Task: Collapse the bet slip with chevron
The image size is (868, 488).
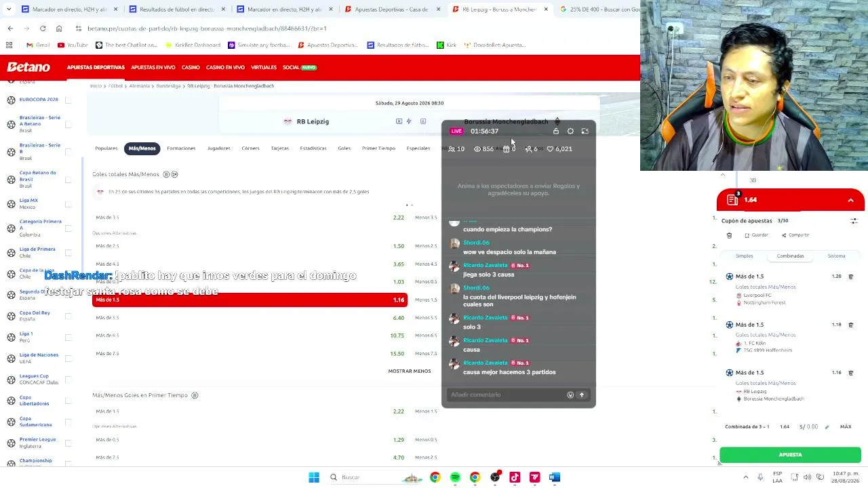Action: click(x=850, y=201)
